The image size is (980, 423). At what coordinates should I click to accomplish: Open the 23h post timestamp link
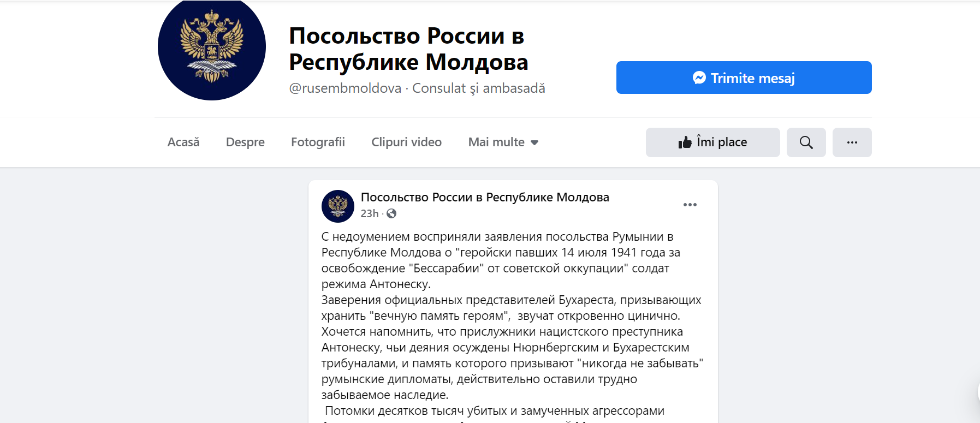369,213
